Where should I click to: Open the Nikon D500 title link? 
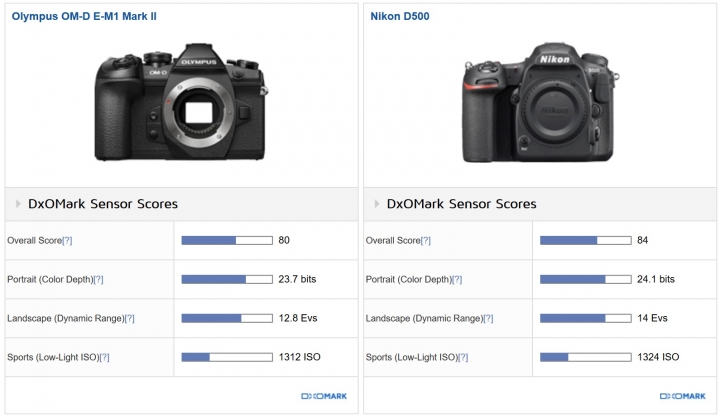(x=399, y=16)
